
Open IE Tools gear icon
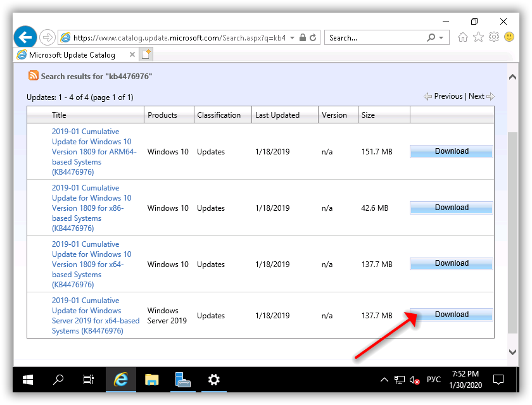point(494,37)
